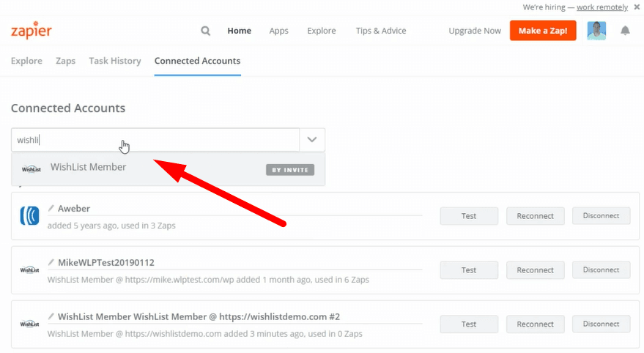Click the Connected Accounts page heading
The image size is (644, 353).
click(x=68, y=108)
